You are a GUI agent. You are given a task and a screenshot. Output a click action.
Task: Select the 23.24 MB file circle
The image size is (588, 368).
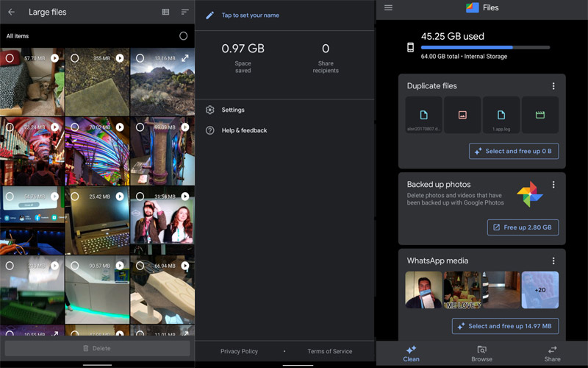click(10, 127)
